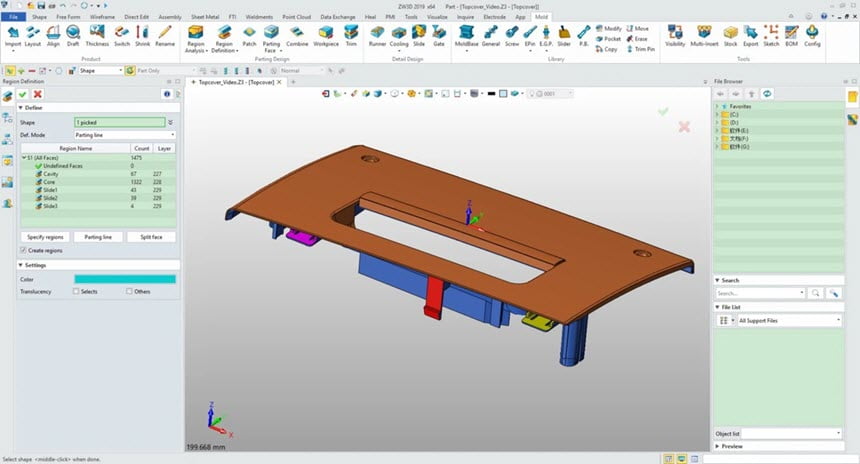Viewport: 860px width, 464px height.
Task: Select the Draft analysis tool
Action: coord(73,37)
